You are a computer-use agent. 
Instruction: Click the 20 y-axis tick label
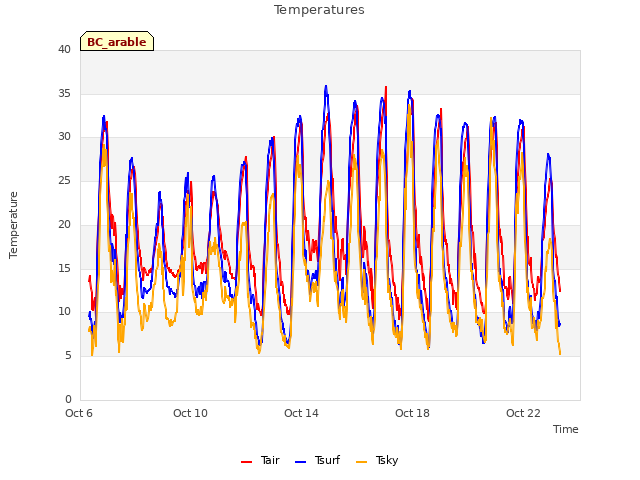click(x=64, y=224)
